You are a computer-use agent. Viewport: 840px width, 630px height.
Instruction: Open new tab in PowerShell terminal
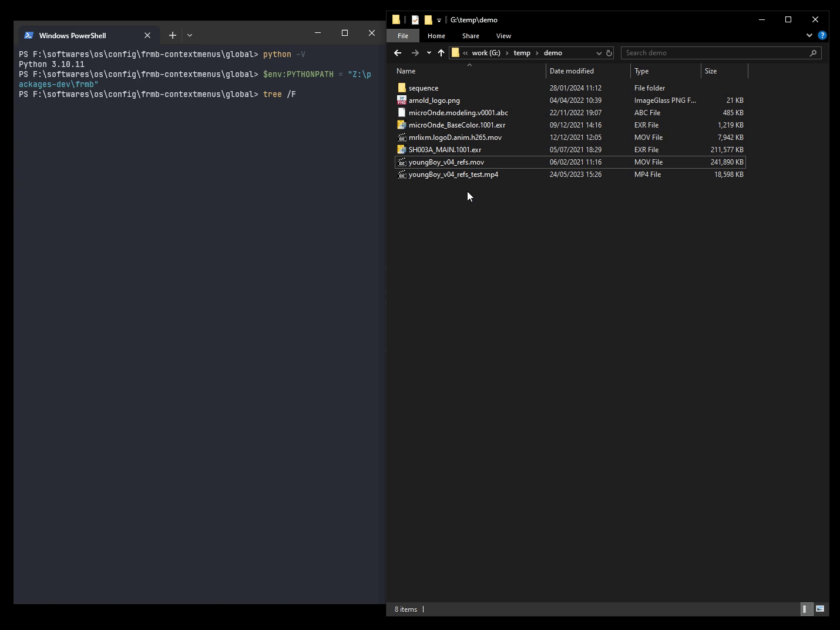[x=173, y=35]
